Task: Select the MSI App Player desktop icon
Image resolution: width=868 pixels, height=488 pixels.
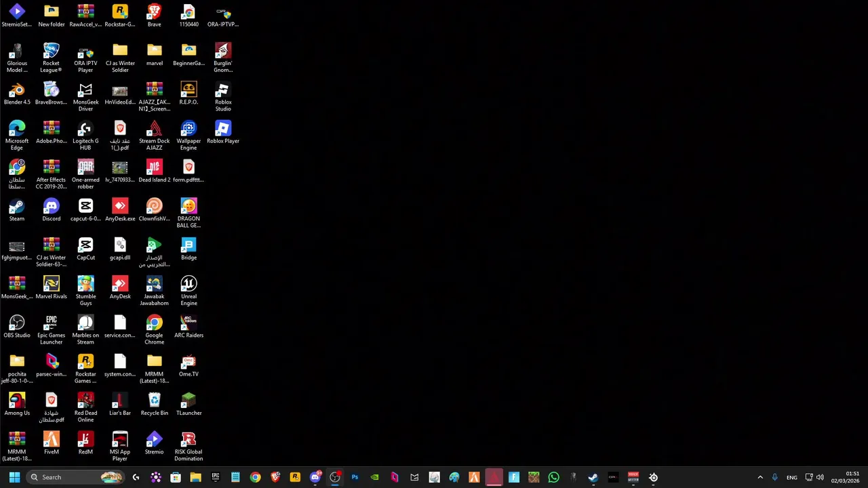Action: [120, 446]
